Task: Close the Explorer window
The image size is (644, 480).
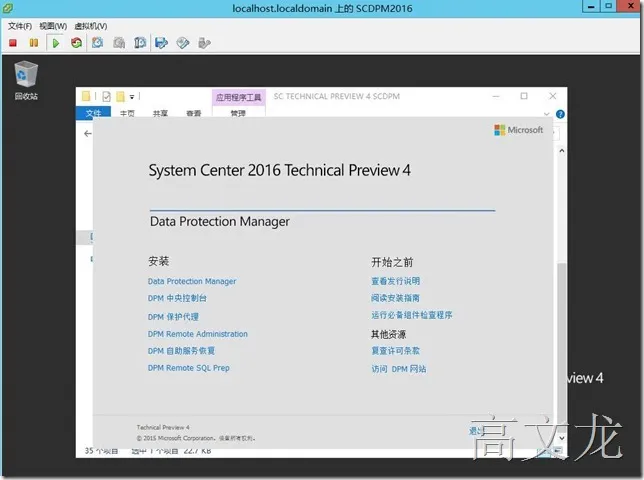Action: click(553, 96)
